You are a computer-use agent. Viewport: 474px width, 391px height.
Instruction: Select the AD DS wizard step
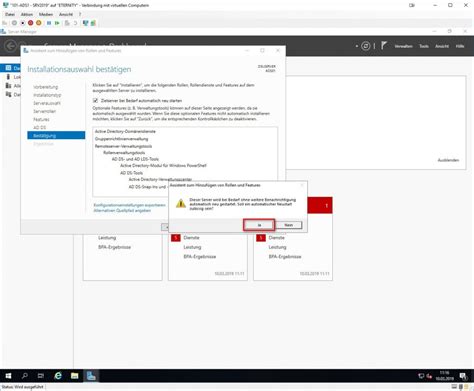coord(39,127)
